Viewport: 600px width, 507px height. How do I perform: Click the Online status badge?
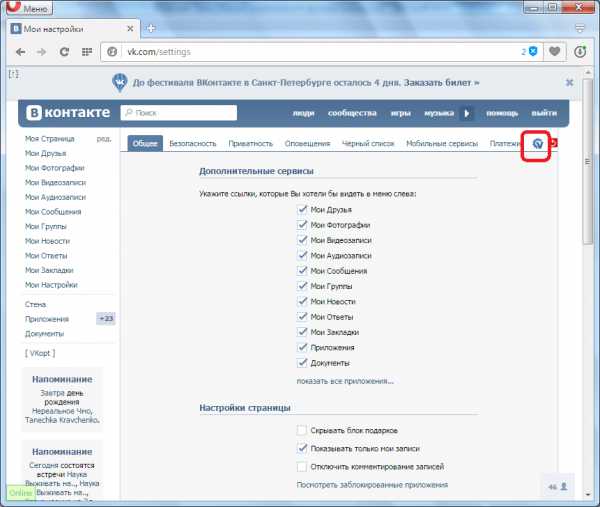pyautogui.click(x=21, y=492)
